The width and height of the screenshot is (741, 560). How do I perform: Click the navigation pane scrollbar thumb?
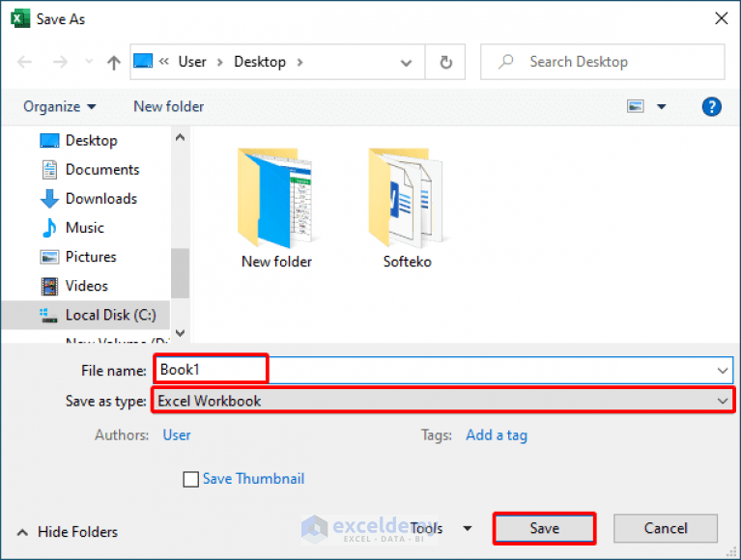click(x=180, y=273)
